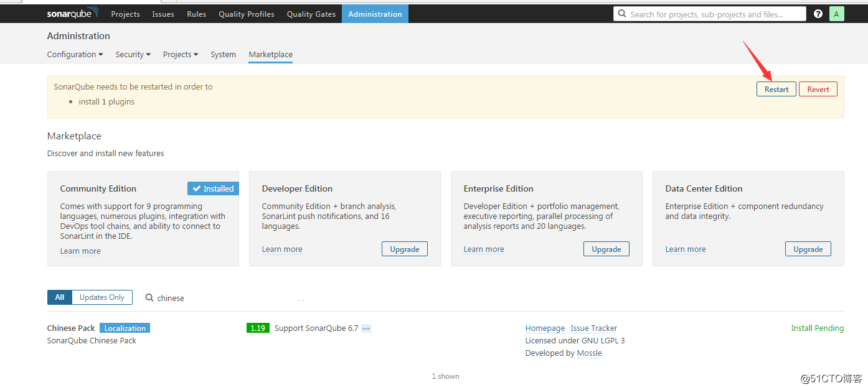Click the magnifier icon in plugin search
This screenshot has width=868, height=390.
(149, 298)
